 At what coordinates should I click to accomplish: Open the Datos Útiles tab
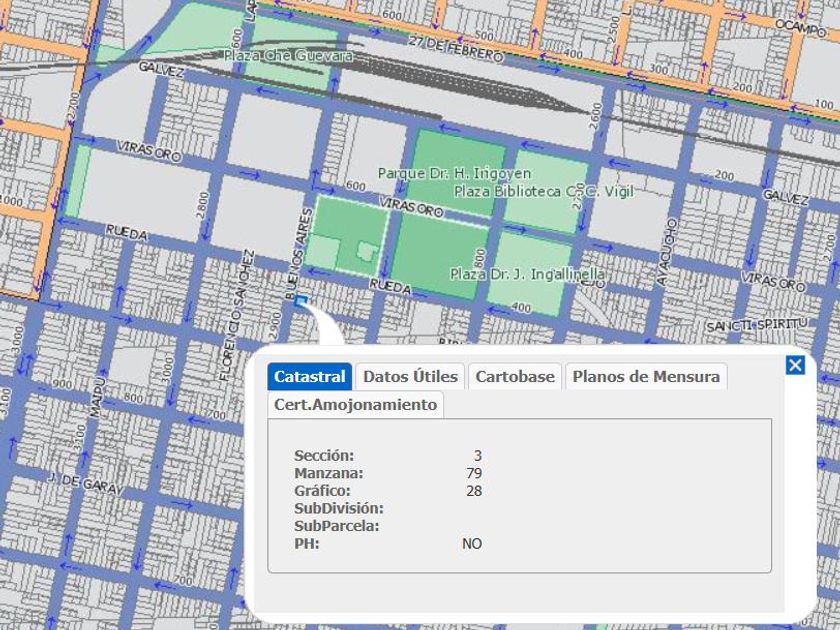click(x=410, y=377)
